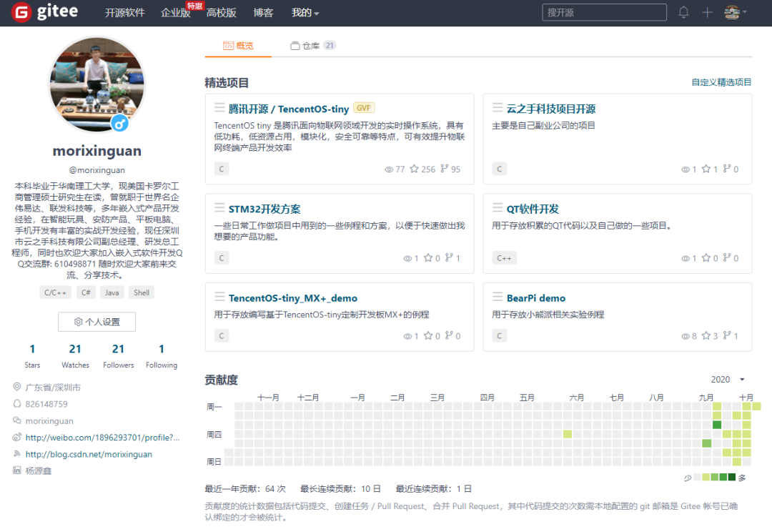Click the QQ icon beside 826148759
Viewport: 772px width, 532px height.
pos(16,404)
